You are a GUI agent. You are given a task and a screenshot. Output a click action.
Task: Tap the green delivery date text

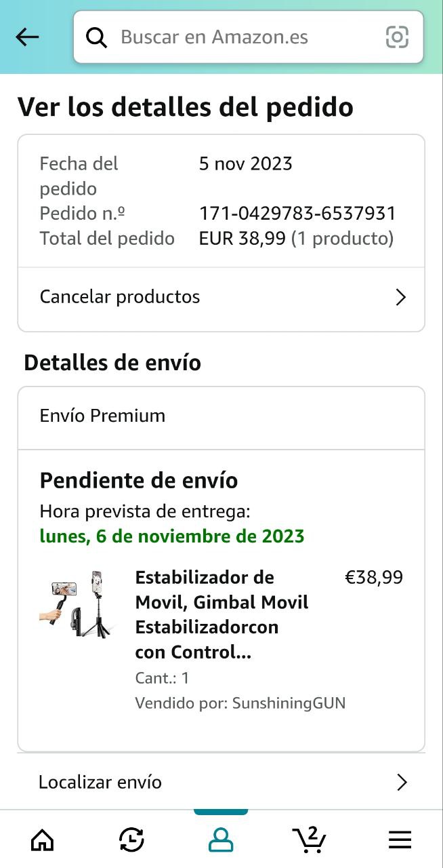click(x=172, y=536)
